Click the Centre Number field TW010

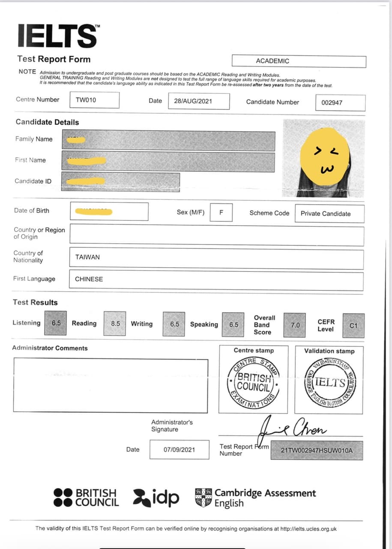(93, 100)
